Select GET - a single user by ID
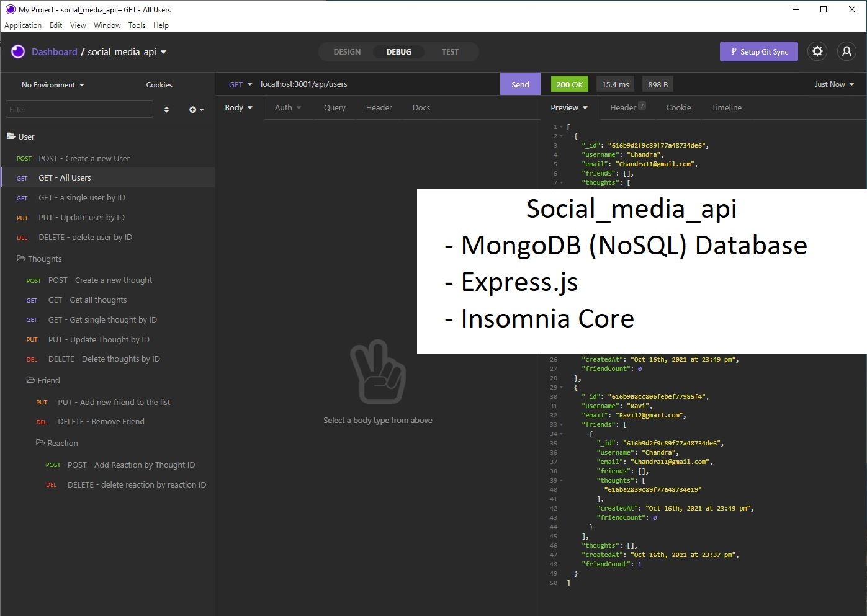Viewport: 867px width, 616px height. pos(107,198)
